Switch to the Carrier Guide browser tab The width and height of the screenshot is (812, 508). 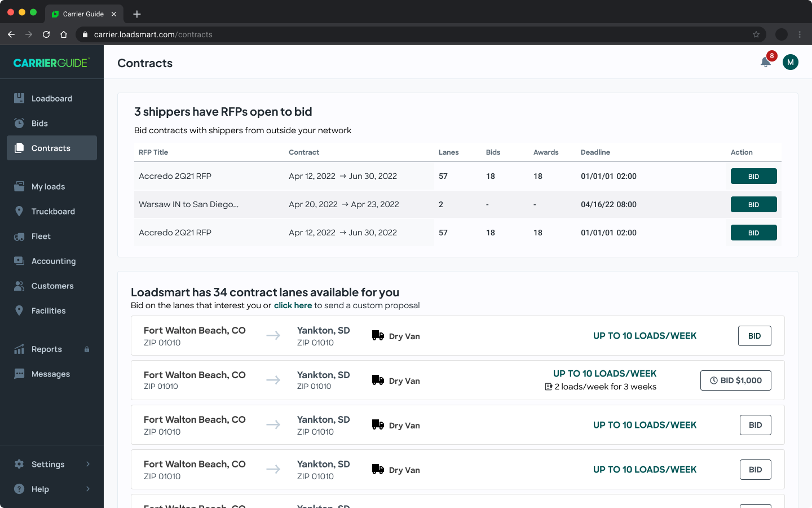83,14
